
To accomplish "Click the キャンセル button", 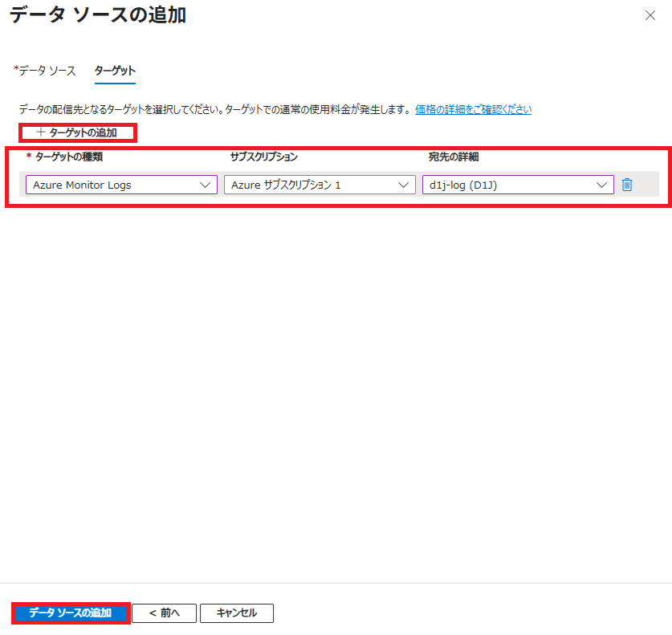I will 237,613.
